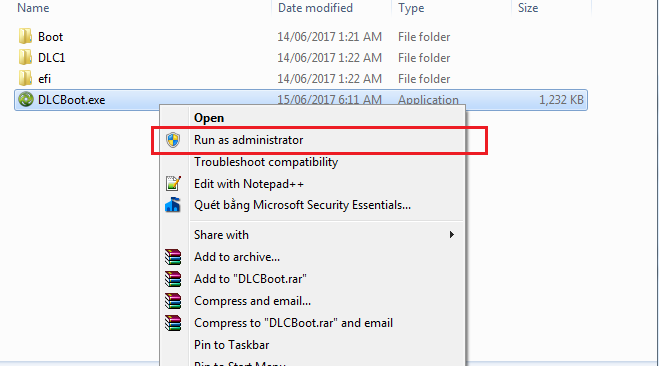This screenshot has width=659, height=366.
Task: Expand the Share with submenu arrow
Action: [452, 234]
